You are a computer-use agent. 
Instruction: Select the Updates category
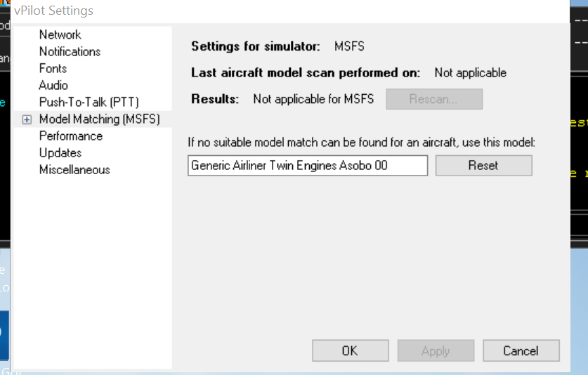point(60,152)
